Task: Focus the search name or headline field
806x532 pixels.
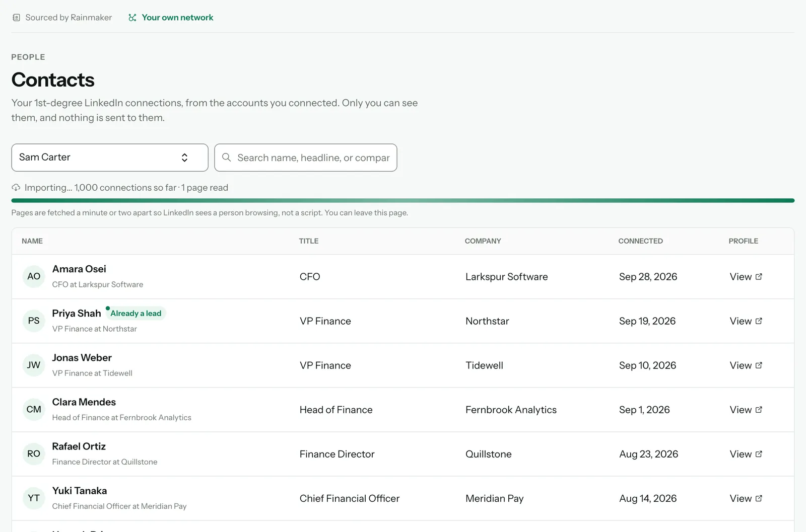Action: coord(306,158)
